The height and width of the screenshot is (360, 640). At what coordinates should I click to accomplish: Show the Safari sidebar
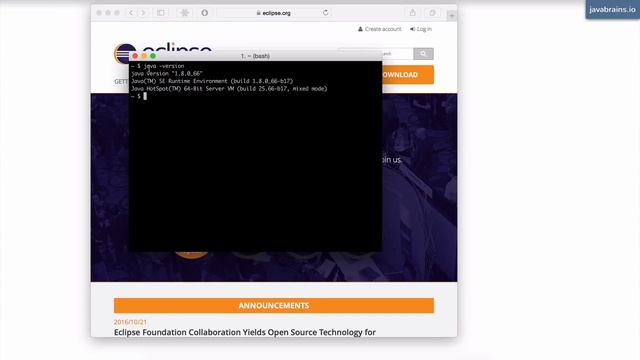[x=161, y=13]
